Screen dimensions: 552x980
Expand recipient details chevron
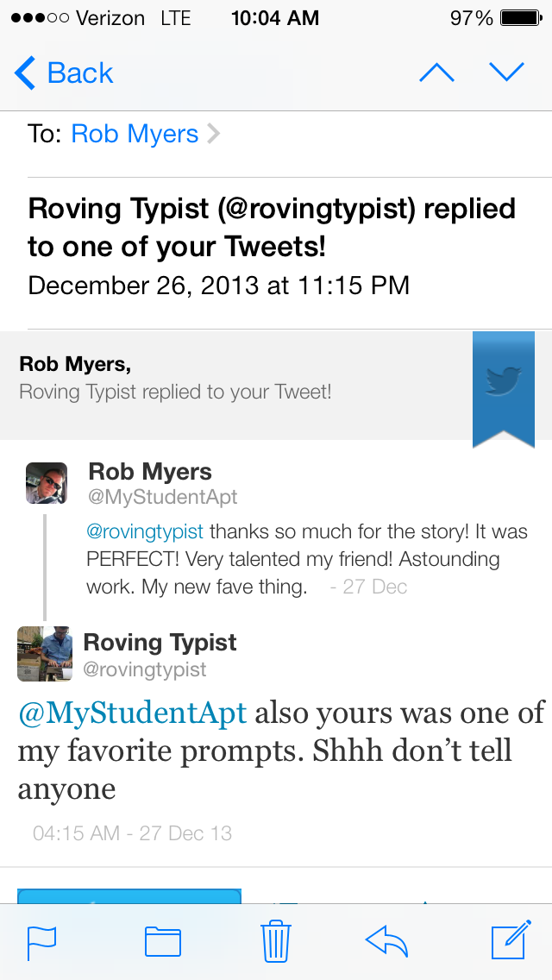pos(214,135)
